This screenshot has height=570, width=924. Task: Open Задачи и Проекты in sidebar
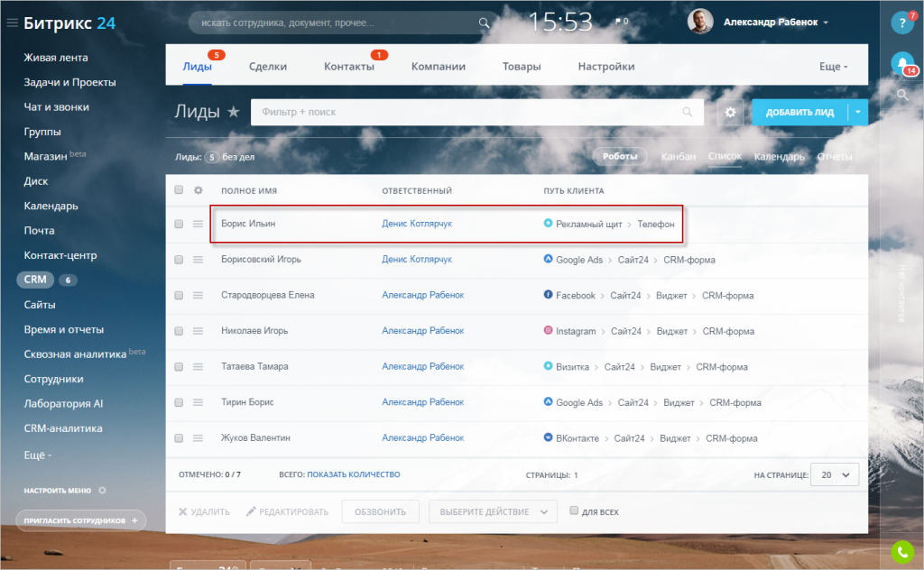tap(69, 82)
